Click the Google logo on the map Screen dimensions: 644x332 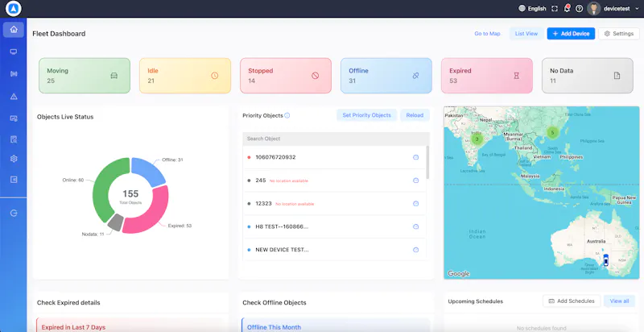coord(458,274)
